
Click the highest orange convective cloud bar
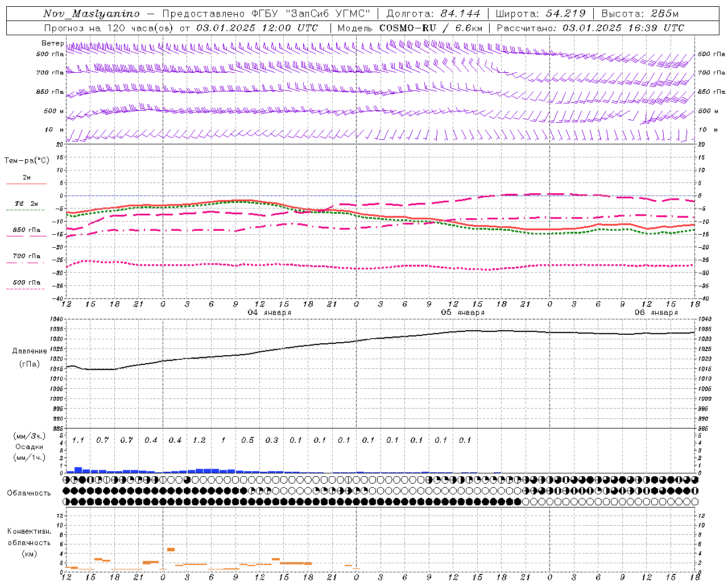[x=171, y=550]
